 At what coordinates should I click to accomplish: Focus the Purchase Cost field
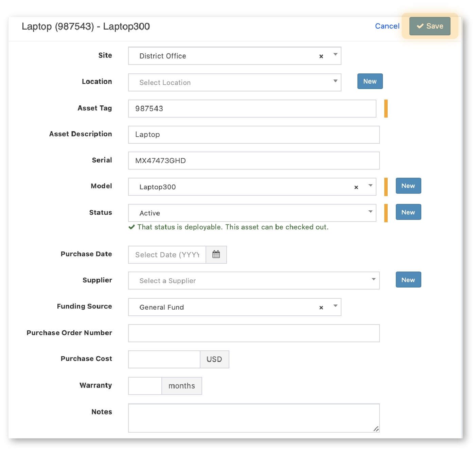[164, 359]
